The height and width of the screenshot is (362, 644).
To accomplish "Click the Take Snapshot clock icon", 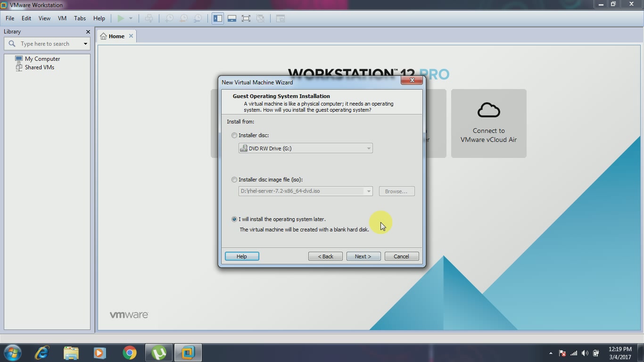I will (169, 18).
